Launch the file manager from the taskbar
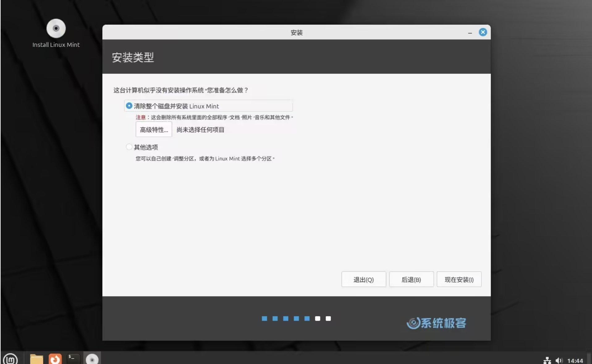The image size is (592, 364). click(x=36, y=359)
